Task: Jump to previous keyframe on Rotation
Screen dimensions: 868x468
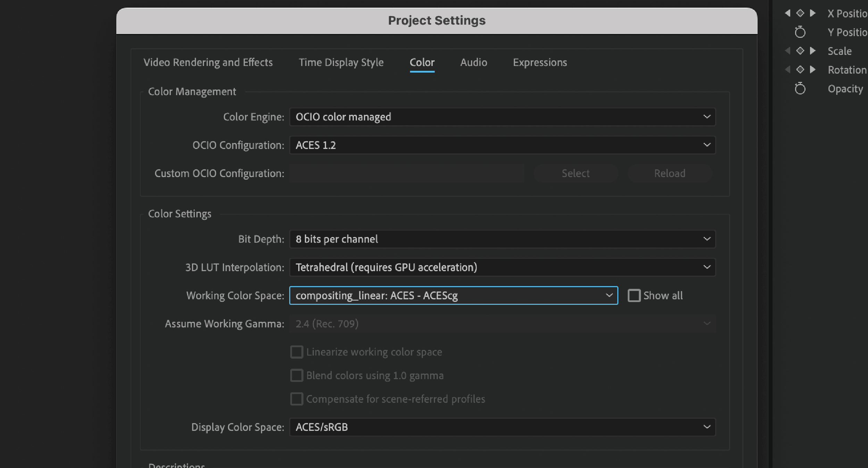Action: [787, 70]
